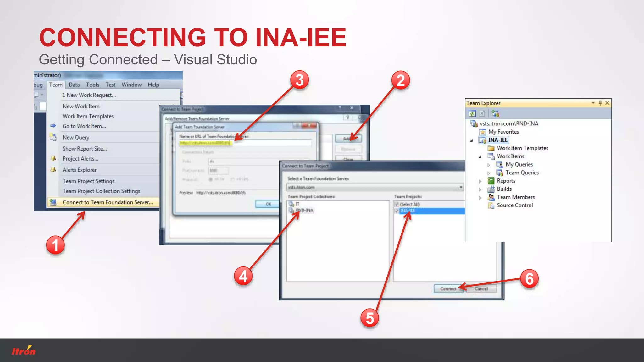Click the Stop Refresh icon in Team Explorer
Screen dimensions: 644x362
(482, 113)
